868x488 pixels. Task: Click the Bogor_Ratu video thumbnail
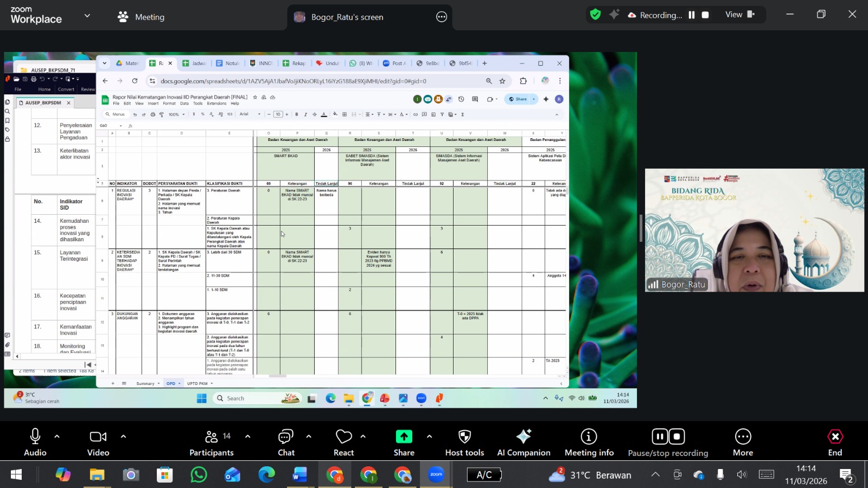click(x=754, y=230)
